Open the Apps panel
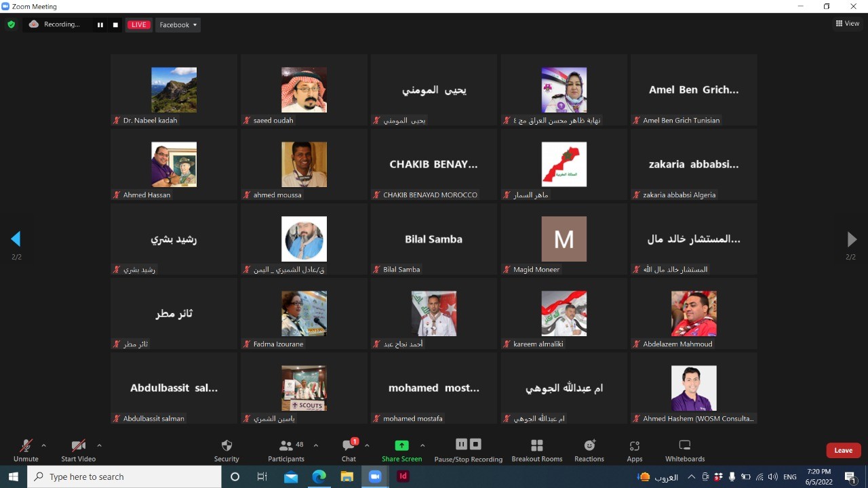This screenshot has width=868, height=488. [634, 450]
